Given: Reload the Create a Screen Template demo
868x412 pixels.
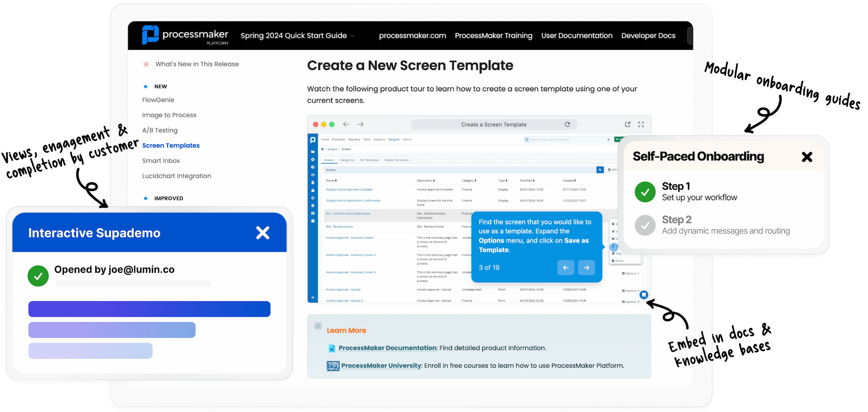Looking at the screenshot, I should pyautogui.click(x=567, y=124).
